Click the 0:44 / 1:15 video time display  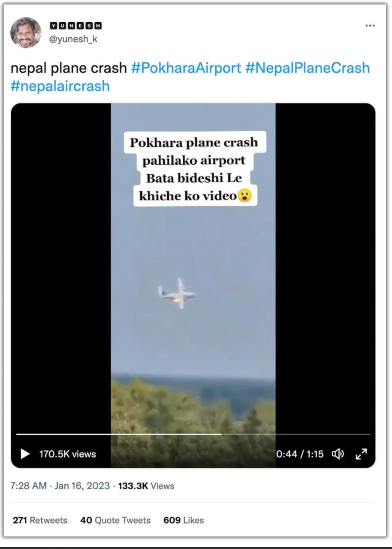300,454
